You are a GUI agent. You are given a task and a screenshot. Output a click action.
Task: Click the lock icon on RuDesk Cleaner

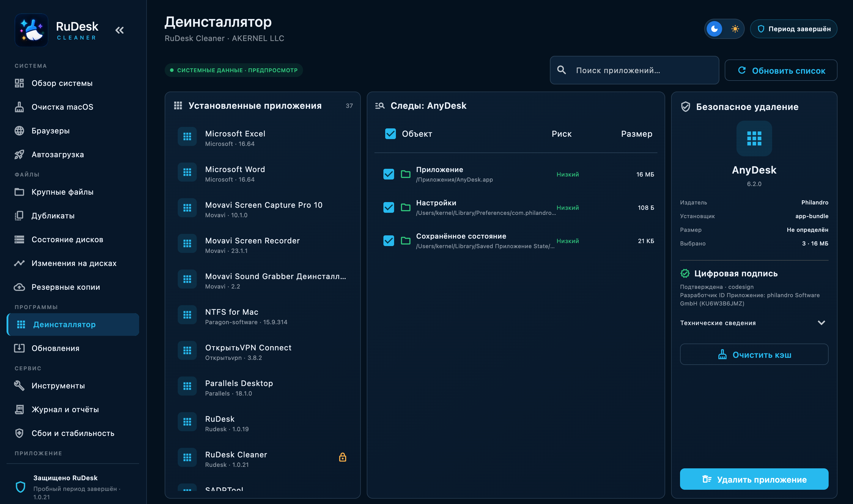[x=343, y=457]
